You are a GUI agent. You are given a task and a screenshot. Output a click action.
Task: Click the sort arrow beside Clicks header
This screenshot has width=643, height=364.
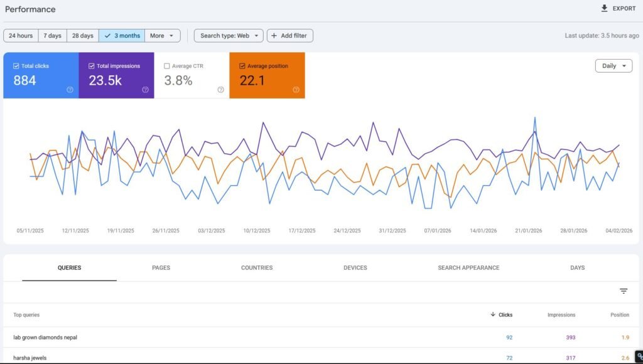492,314
